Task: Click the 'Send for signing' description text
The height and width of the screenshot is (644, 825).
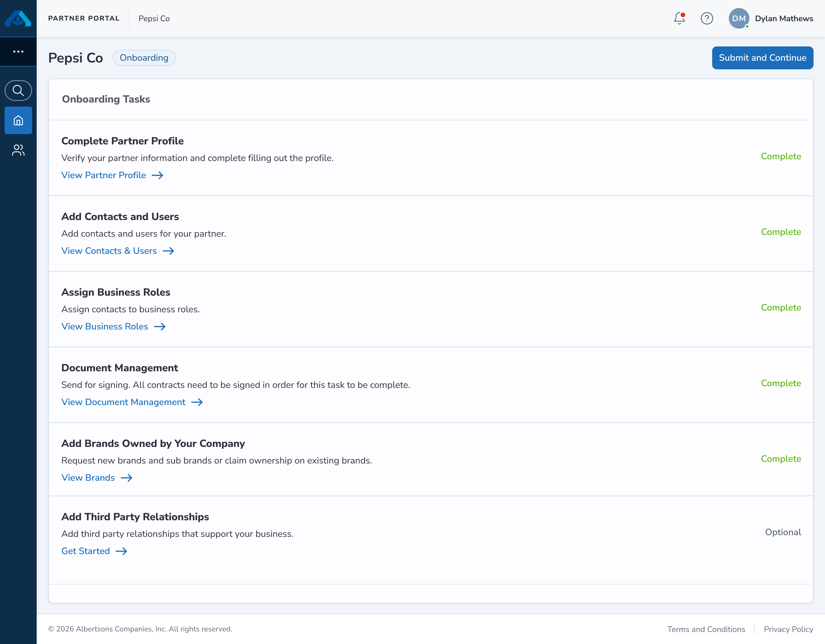Action: pos(236,385)
